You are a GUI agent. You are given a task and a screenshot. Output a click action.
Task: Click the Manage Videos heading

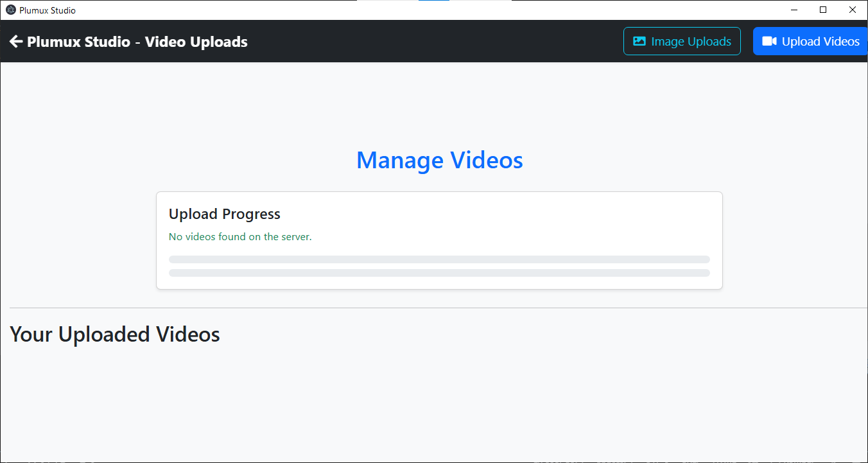[x=439, y=160]
